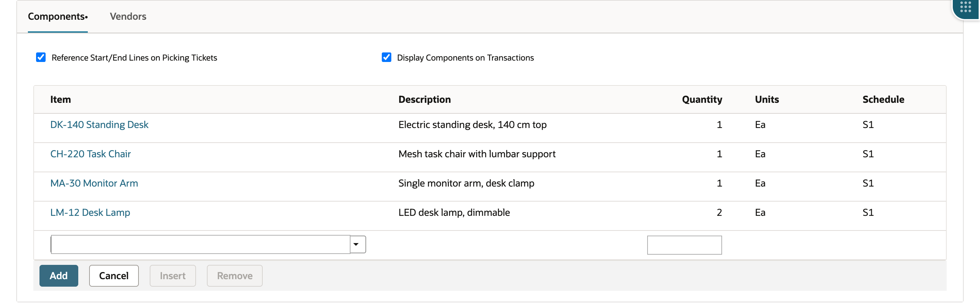980x303 pixels.
Task: Select the Schedule column header
Action: click(x=883, y=99)
